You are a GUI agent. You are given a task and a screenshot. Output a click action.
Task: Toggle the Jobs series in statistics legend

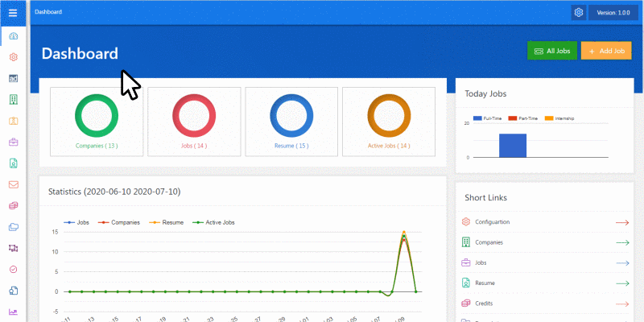point(76,222)
